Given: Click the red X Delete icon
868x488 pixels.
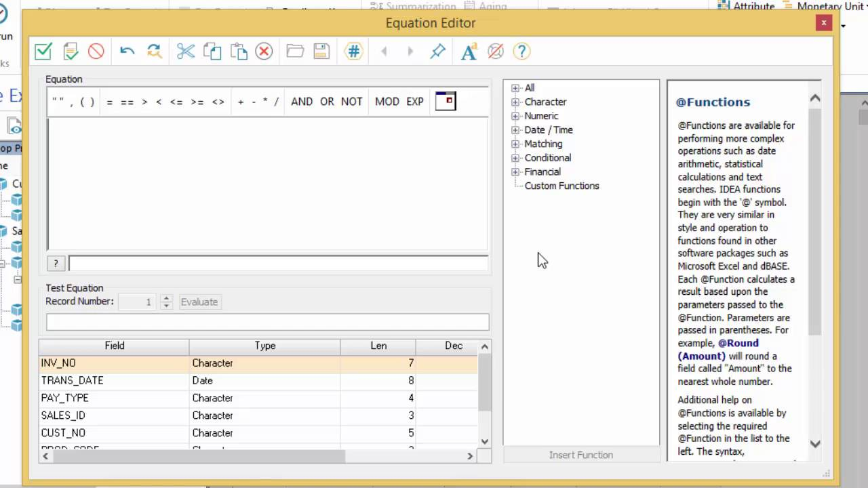Looking at the screenshot, I should [264, 52].
